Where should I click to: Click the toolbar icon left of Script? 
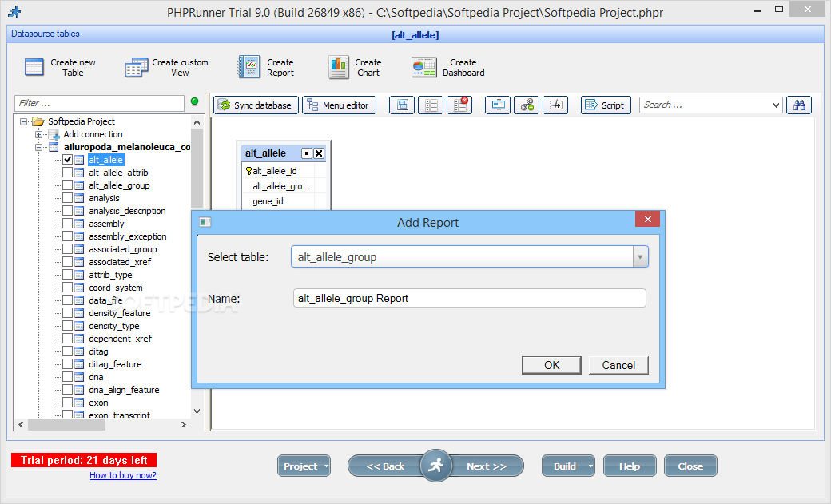(x=555, y=105)
